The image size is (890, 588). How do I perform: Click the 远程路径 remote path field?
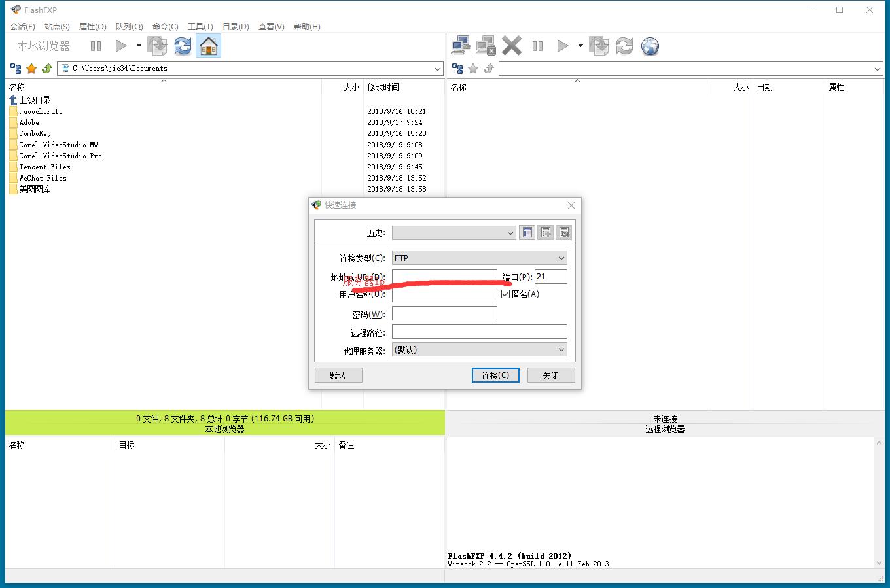click(x=479, y=332)
